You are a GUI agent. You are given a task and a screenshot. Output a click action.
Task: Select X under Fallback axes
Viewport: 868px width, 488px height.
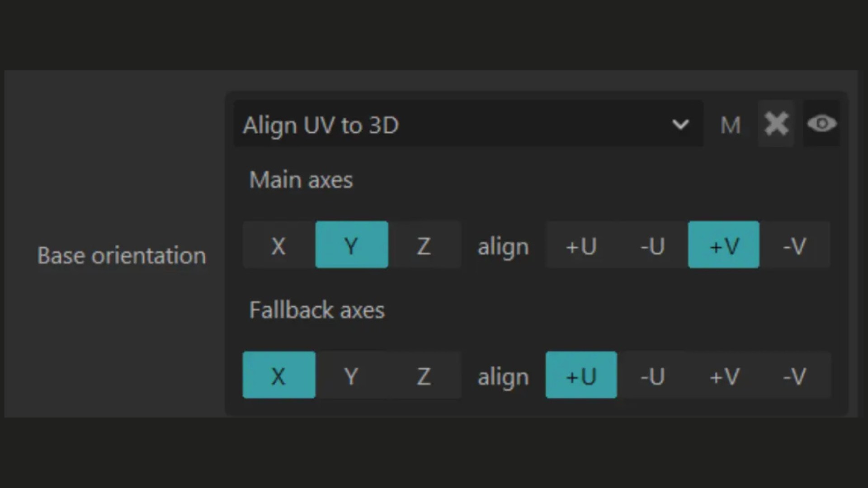(278, 375)
